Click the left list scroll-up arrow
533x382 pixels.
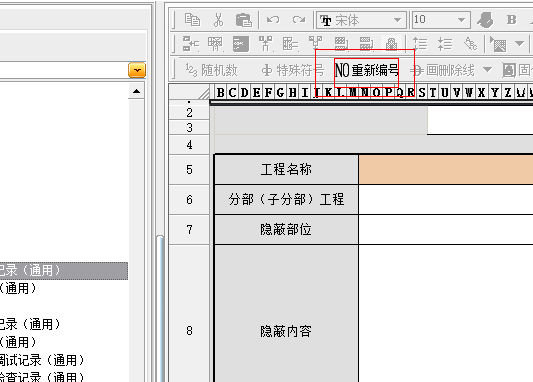[137, 91]
